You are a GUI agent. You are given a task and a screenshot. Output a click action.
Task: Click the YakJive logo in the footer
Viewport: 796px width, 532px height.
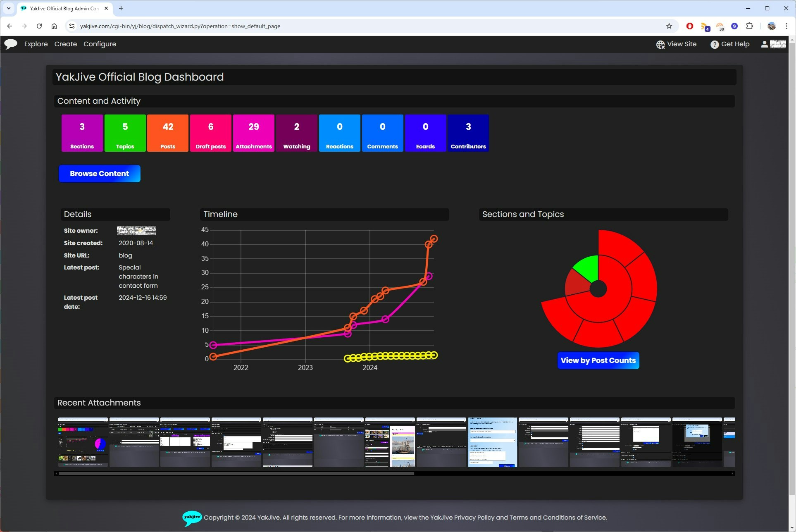[192, 518]
